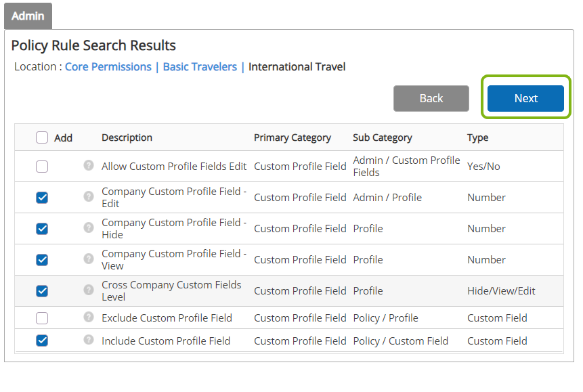
Task: Check Exclude Custom Profile Field checkbox
Action: 42,318
